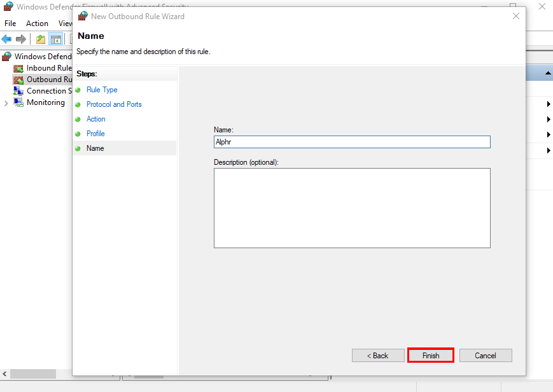Click the Finish button in the wizard

pyautogui.click(x=431, y=355)
